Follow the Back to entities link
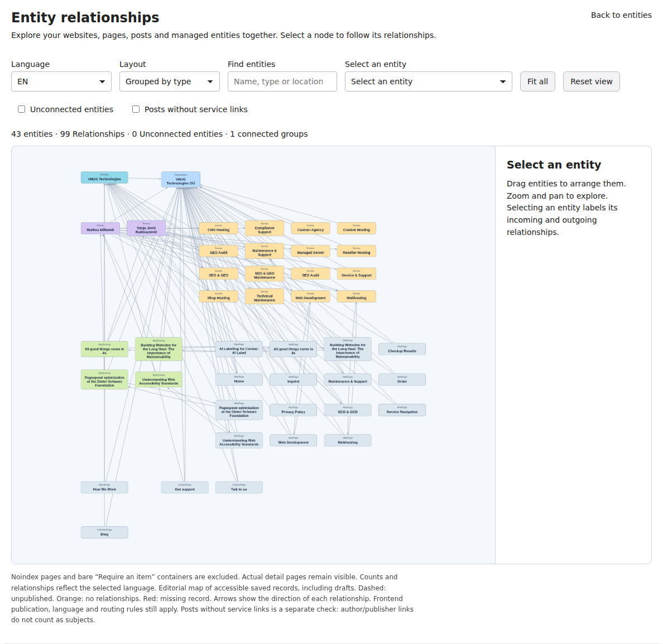 [621, 15]
